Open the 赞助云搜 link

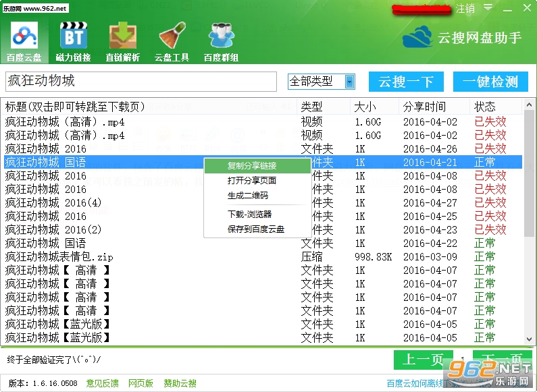180,383
